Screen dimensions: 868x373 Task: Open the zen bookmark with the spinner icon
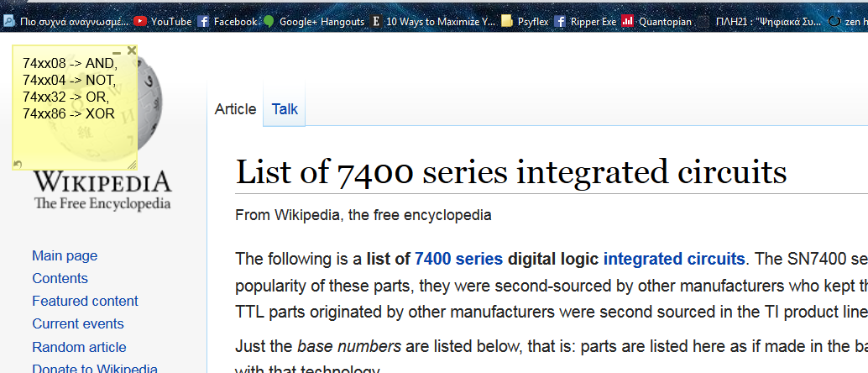click(848, 22)
